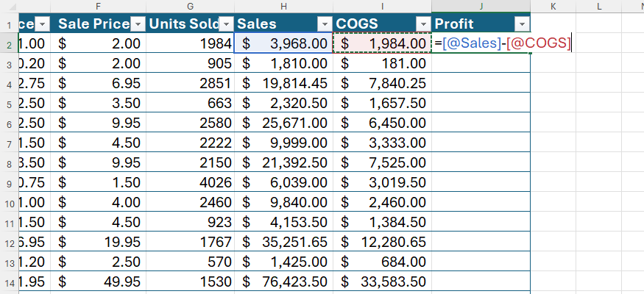Click Sales cell showing 25,671.00

click(x=283, y=123)
